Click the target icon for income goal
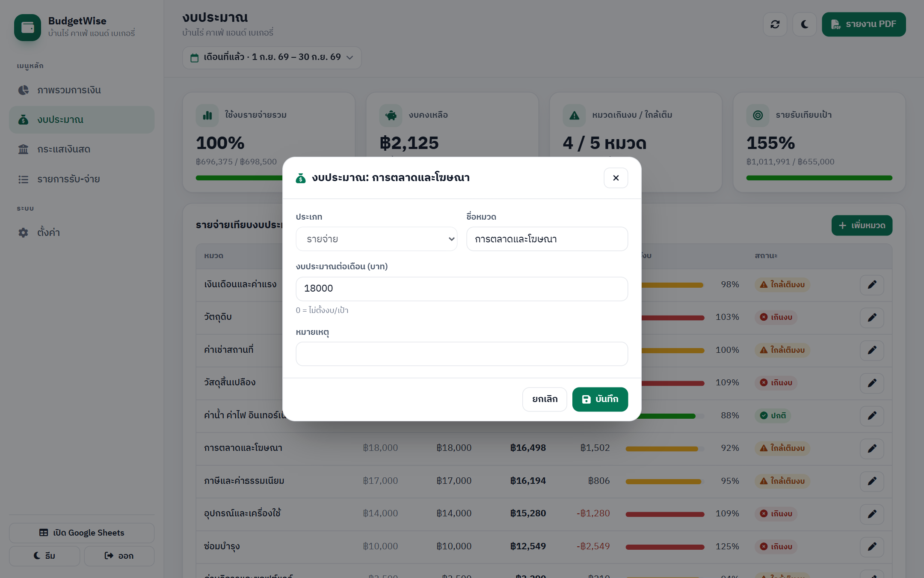924x578 pixels. 758,115
